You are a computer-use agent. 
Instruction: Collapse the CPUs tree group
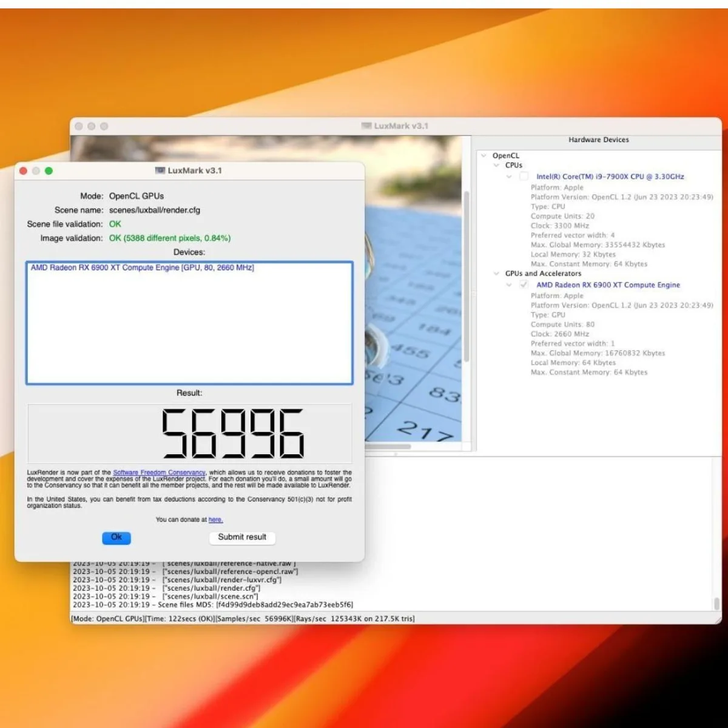click(496, 165)
